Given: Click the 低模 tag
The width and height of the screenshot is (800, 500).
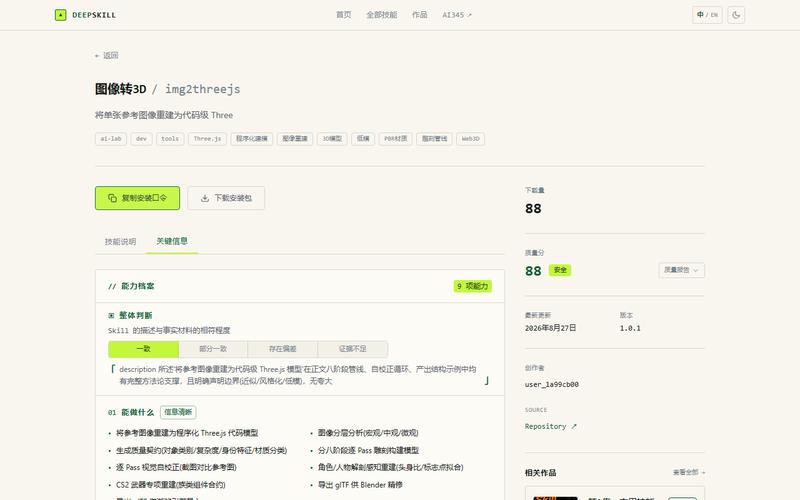Looking at the screenshot, I should [x=363, y=139].
